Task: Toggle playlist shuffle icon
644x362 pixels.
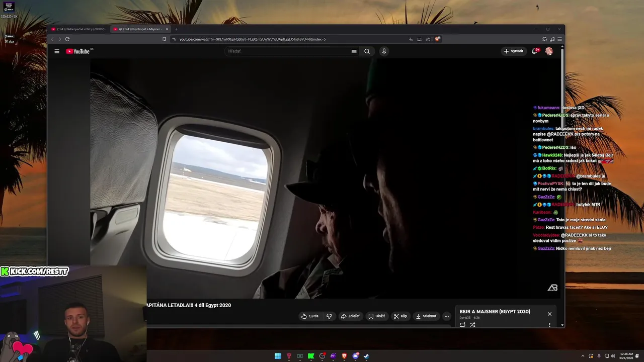Action: point(472,325)
